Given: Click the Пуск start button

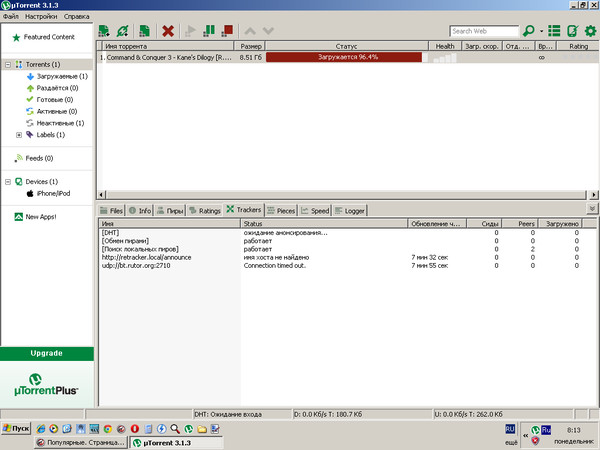Looking at the screenshot, I should pos(16,429).
